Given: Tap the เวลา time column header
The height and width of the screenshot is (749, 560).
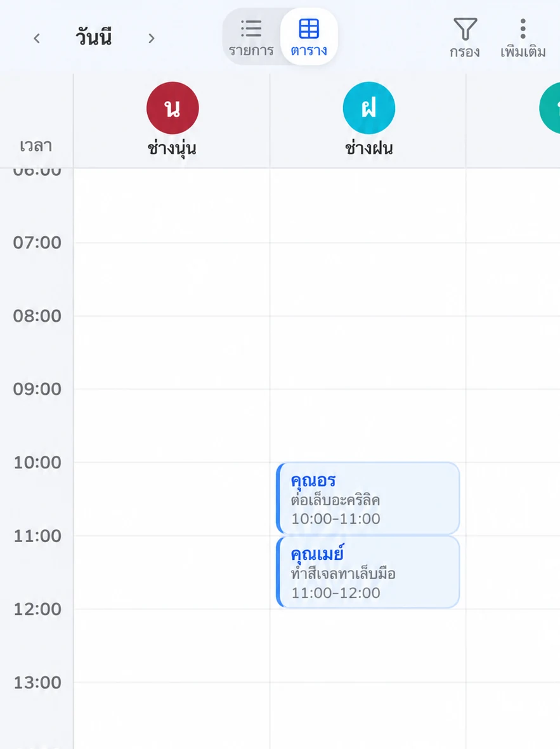Looking at the screenshot, I should [x=36, y=146].
